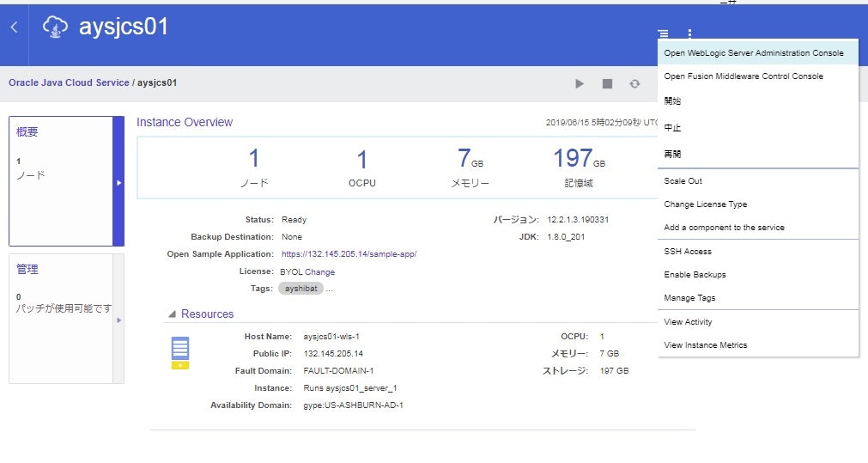868x463 pixels.
Task: Click the Java cloud service icon
Action: click(x=55, y=27)
